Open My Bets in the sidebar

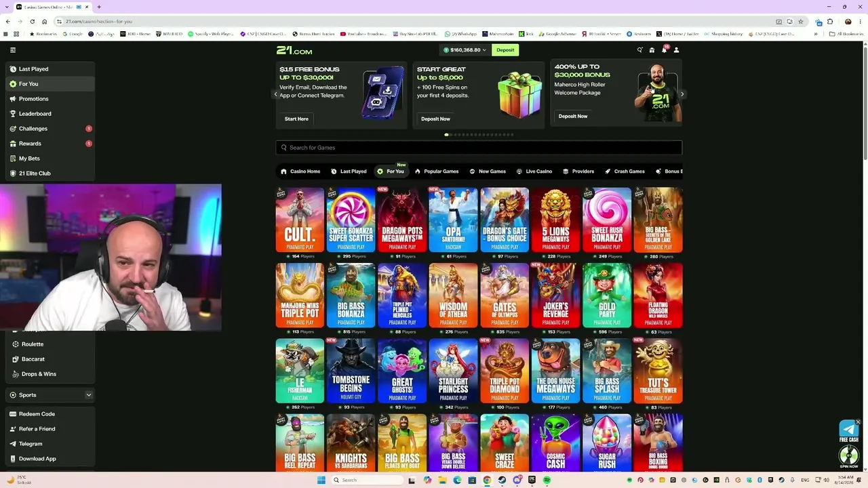coord(50,159)
